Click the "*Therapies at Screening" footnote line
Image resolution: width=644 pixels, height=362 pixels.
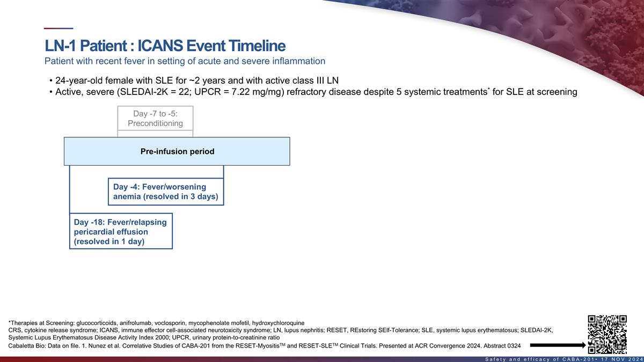(156, 323)
